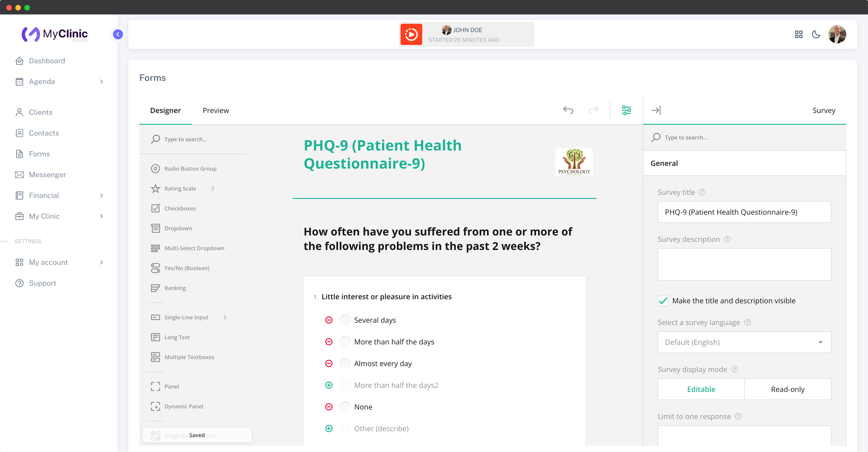Click the undo arrow icon
Viewport: 868px width, 452px height.
pyautogui.click(x=568, y=110)
